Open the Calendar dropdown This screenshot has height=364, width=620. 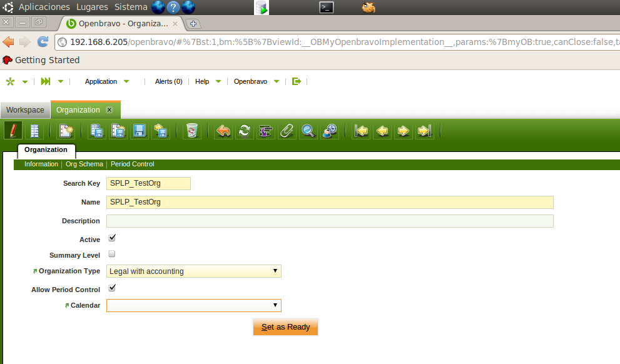click(x=194, y=305)
